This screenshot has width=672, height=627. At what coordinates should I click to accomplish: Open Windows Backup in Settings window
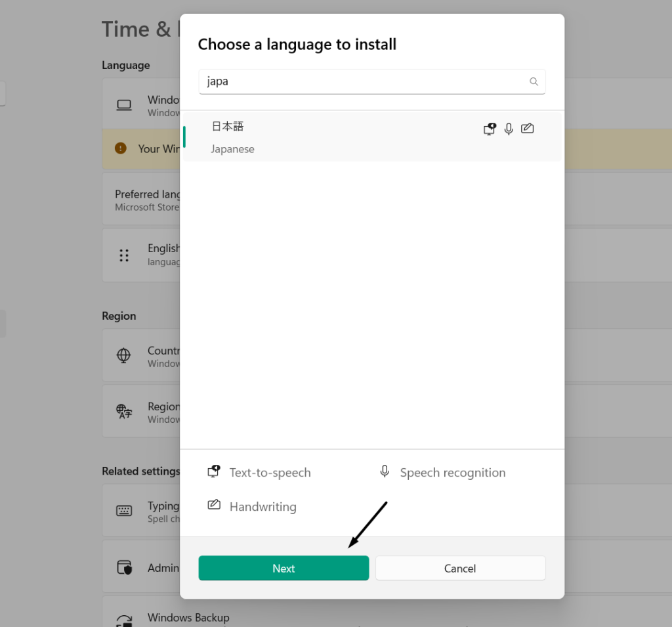(x=188, y=618)
